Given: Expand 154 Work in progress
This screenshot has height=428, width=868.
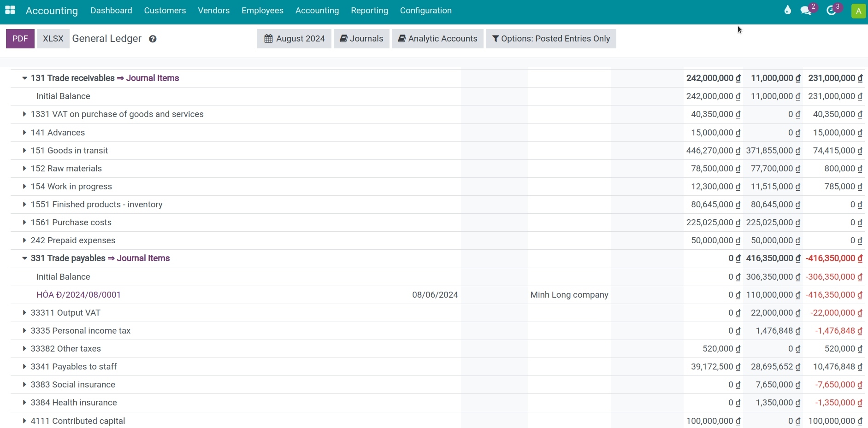Looking at the screenshot, I should click(24, 187).
